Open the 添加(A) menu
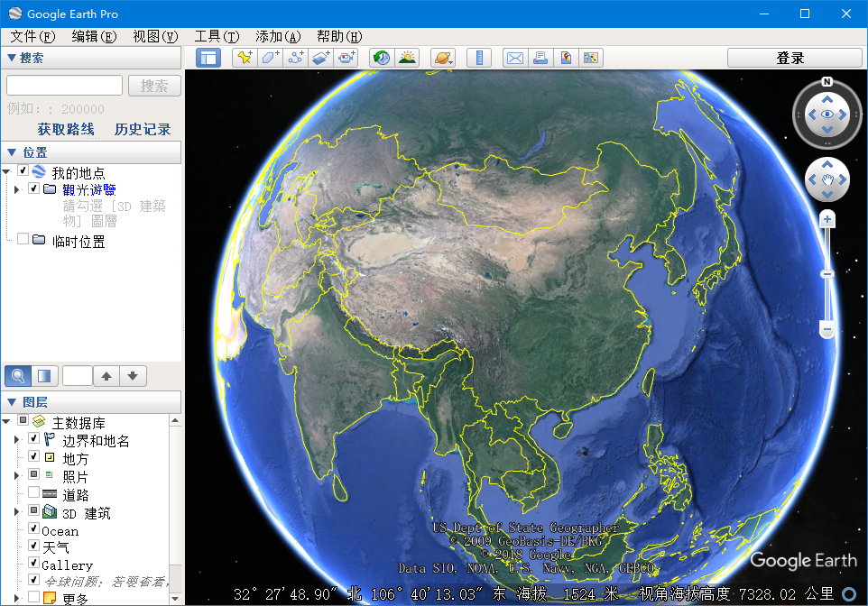 [279, 37]
